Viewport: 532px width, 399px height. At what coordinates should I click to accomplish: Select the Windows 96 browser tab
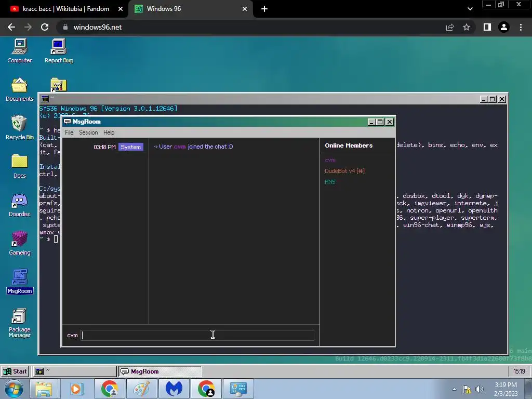[190, 9]
